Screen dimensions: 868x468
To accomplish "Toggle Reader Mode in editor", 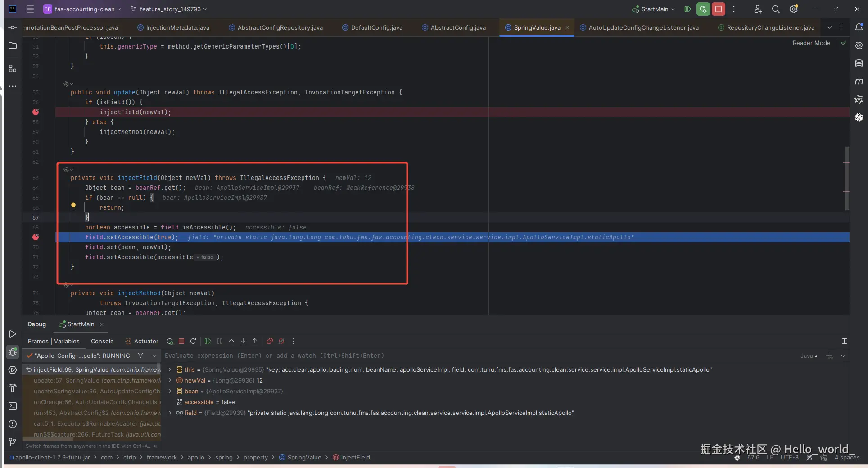I will [811, 43].
